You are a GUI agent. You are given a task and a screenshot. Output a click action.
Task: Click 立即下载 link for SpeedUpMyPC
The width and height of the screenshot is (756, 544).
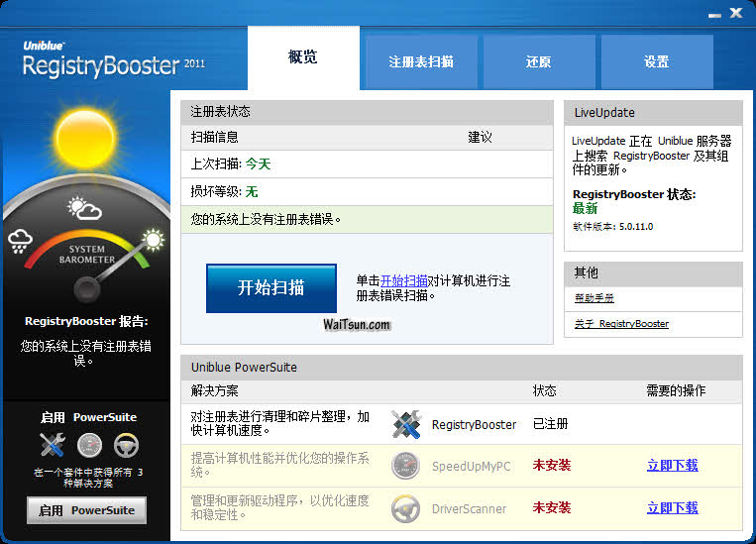point(672,466)
